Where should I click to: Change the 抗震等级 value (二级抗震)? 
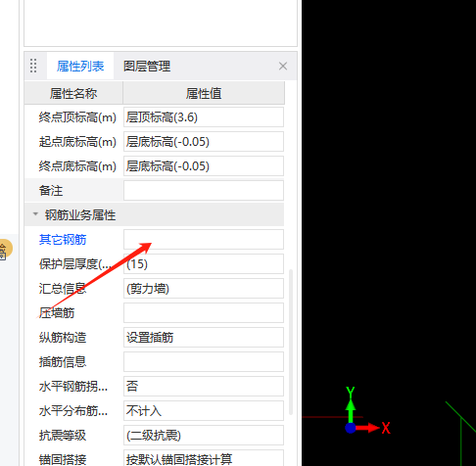click(x=204, y=436)
